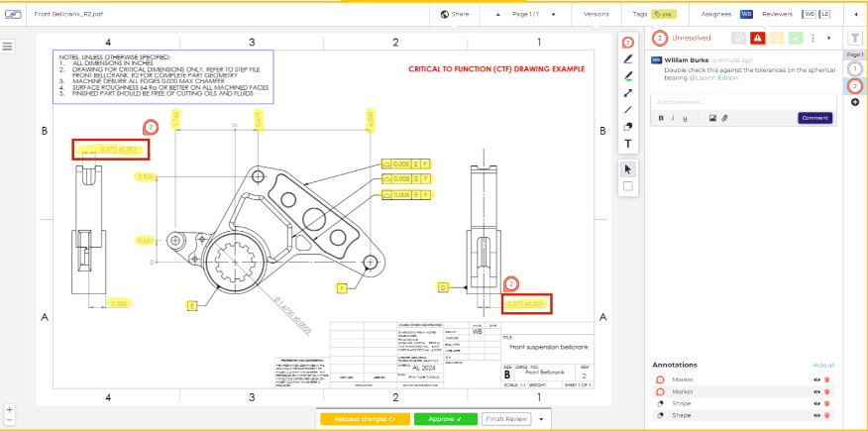Screen dimensions: 868x431
Task: Mark comment resolved with green check
Action: (796, 39)
